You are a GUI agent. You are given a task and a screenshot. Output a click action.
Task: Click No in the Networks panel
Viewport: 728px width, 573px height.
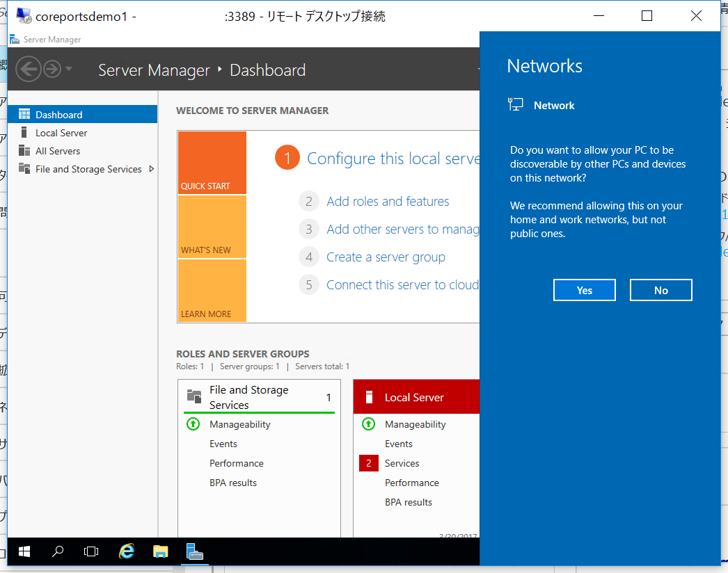click(x=661, y=290)
